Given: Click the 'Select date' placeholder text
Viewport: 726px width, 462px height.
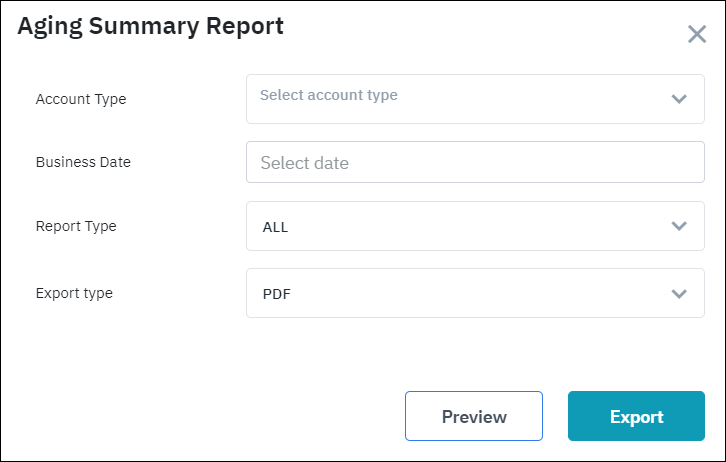Looking at the screenshot, I should pos(304,162).
